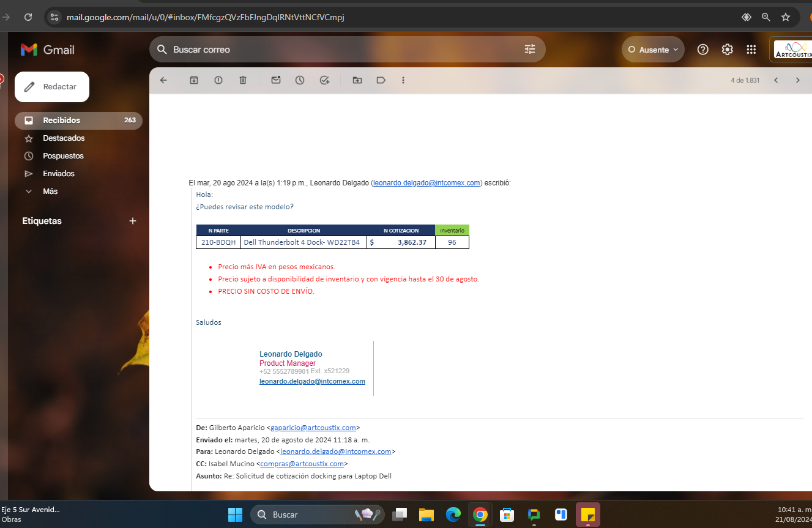
Task: Click compras@artcoustix.com link
Action: click(302, 464)
